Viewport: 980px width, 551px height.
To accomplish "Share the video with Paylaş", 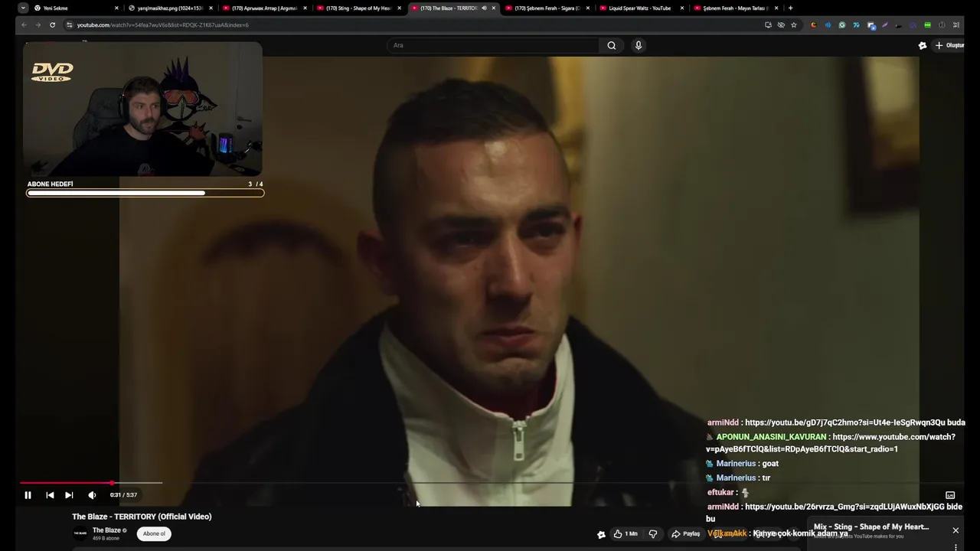I will click(686, 533).
